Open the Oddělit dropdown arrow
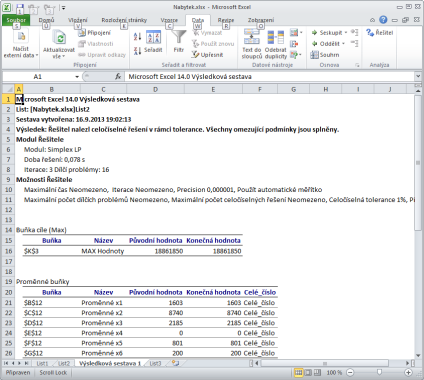424x380 pixels. 343,44
